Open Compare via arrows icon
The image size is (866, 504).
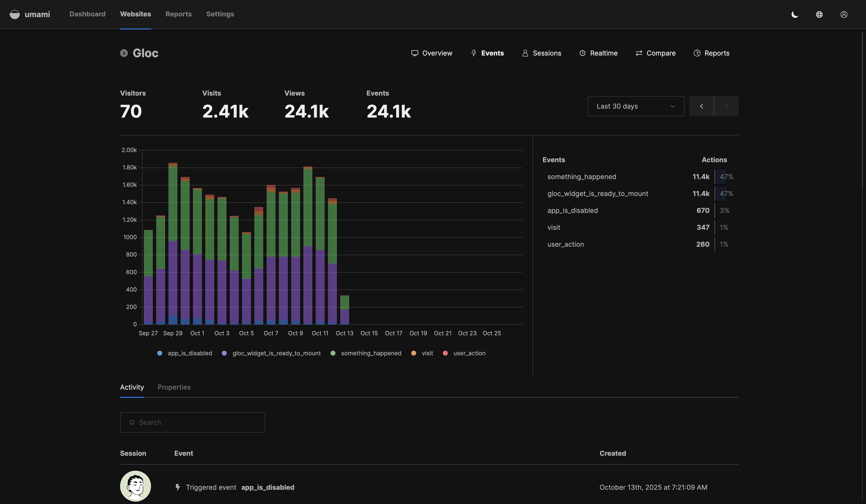pyautogui.click(x=639, y=53)
